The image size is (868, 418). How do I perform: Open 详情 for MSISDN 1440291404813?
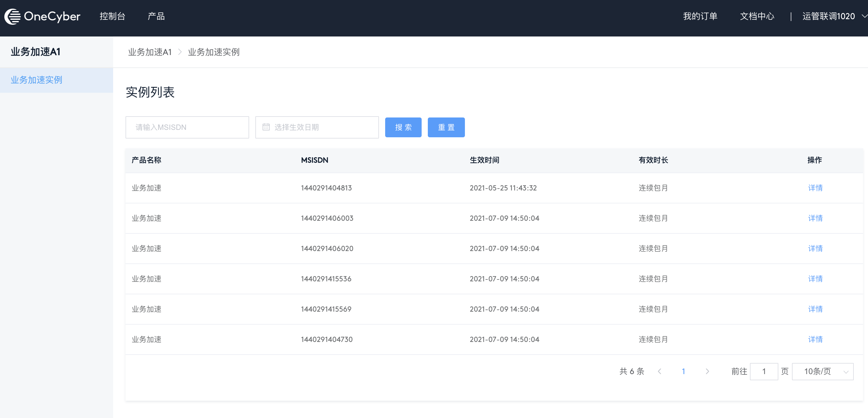pyautogui.click(x=815, y=188)
